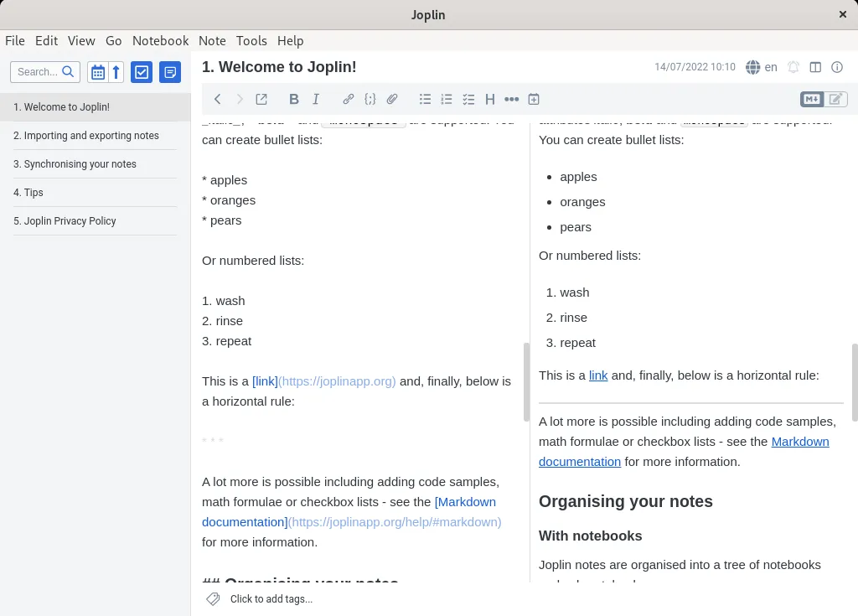Attach a file using the paperclip icon
Image resolution: width=858 pixels, height=616 pixels.
392,99
